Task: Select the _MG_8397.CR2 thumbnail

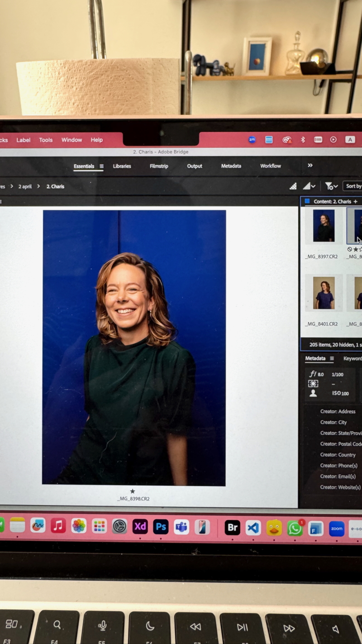Action: point(324,226)
